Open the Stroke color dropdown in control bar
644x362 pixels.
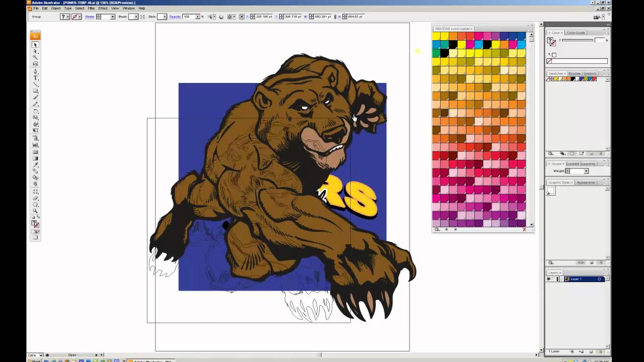coord(79,17)
